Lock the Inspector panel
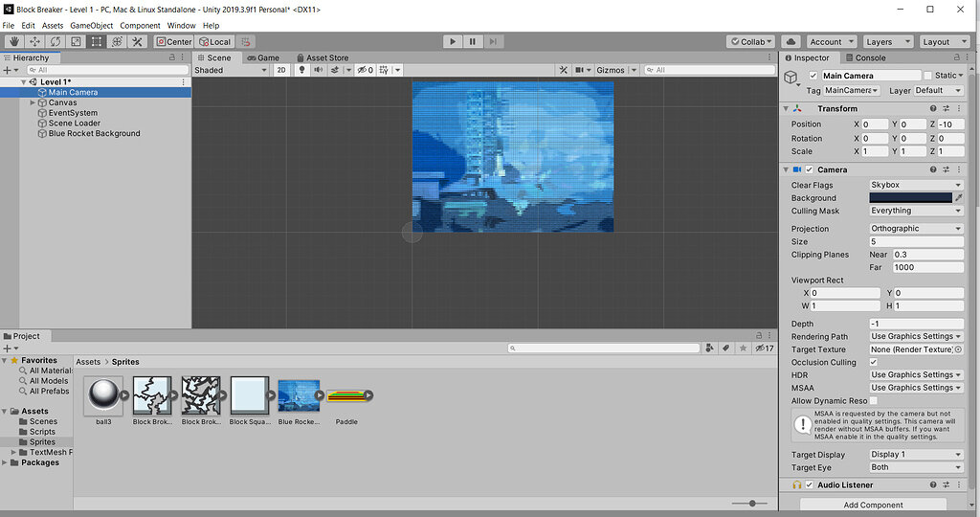The width and height of the screenshot is (980, 517). [x=956, y=56]
